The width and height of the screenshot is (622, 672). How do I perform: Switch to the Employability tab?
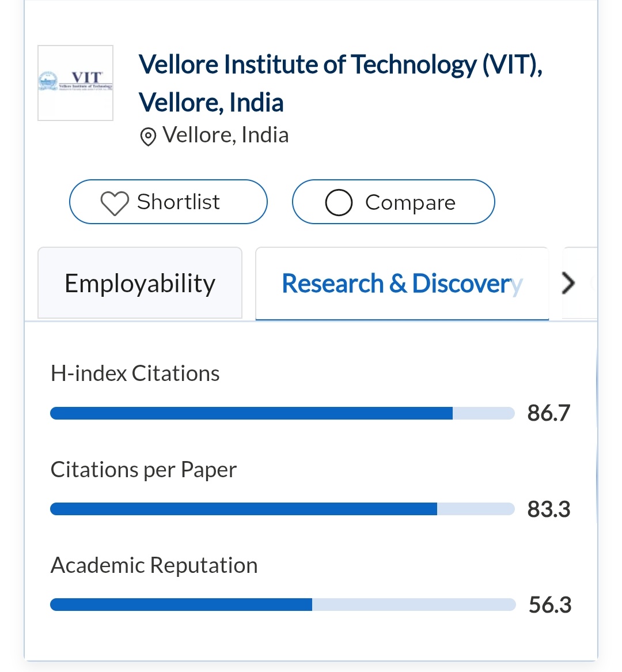point(140,284)
